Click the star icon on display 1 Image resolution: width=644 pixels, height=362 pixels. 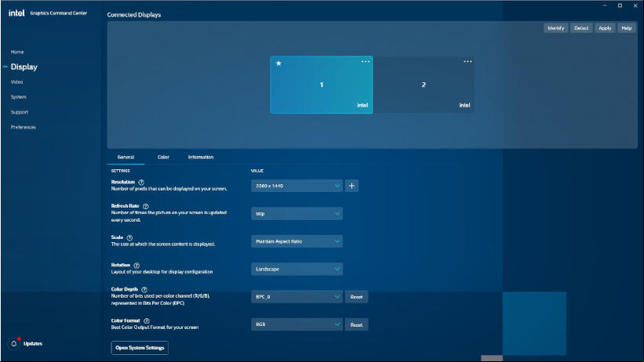pos(278,63)
